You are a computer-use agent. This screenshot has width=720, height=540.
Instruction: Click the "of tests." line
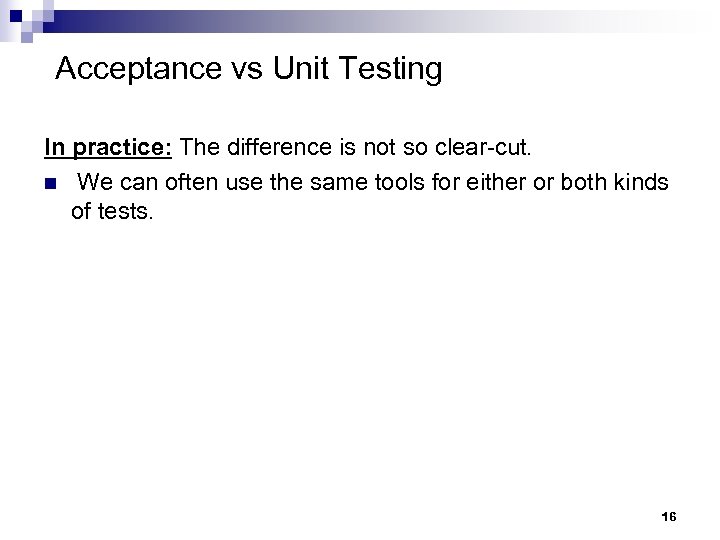point(113,210)
